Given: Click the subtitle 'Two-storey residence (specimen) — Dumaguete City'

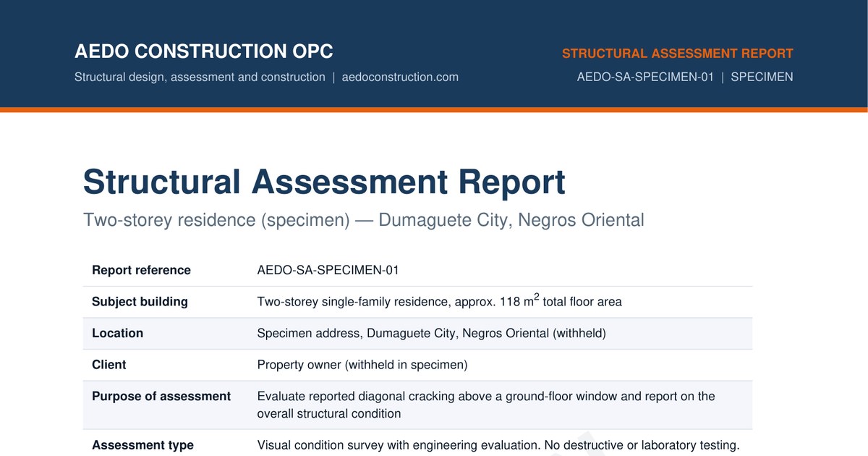Looking at the screenshot, I should [x=363, y=219].
